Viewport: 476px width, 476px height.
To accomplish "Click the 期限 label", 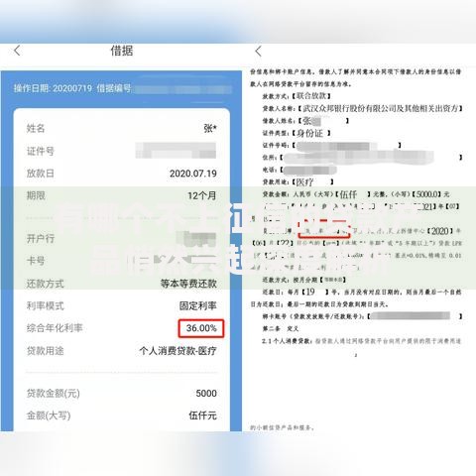I will (x=36, y=195).
